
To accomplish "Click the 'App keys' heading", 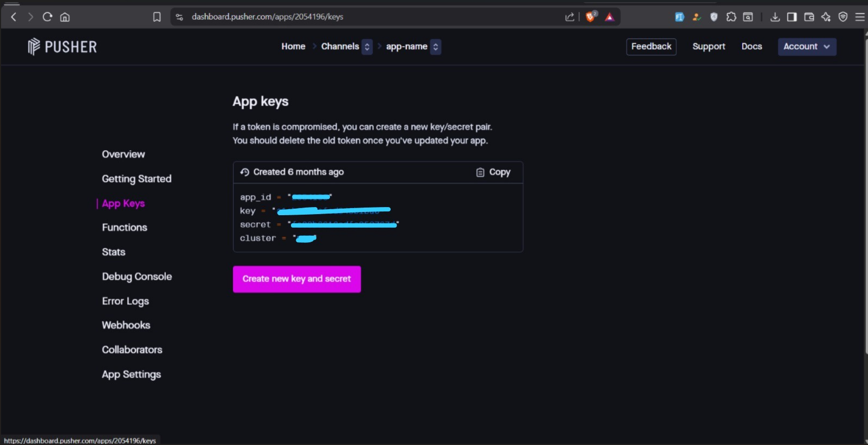I will click(x=261, y=101).
